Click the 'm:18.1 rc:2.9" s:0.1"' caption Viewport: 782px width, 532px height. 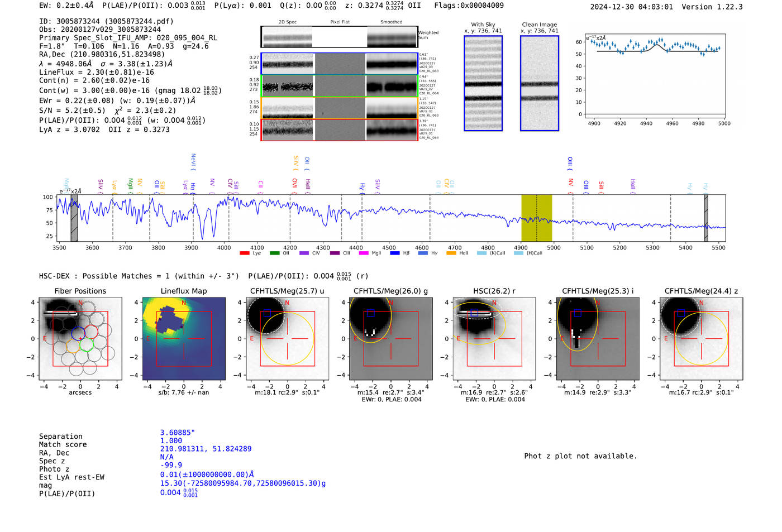pos(287,392)
